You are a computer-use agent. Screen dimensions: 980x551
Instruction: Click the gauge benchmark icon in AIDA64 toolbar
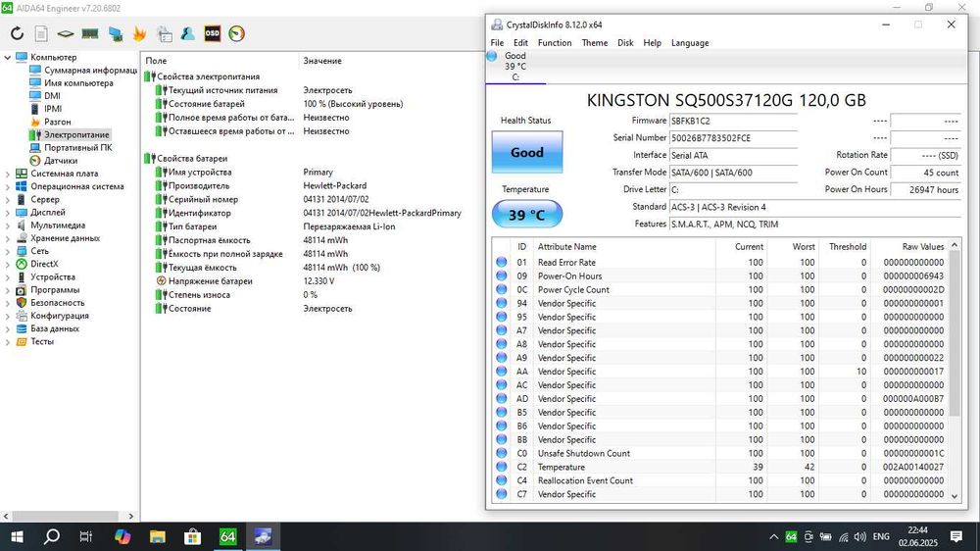(236, 33)
